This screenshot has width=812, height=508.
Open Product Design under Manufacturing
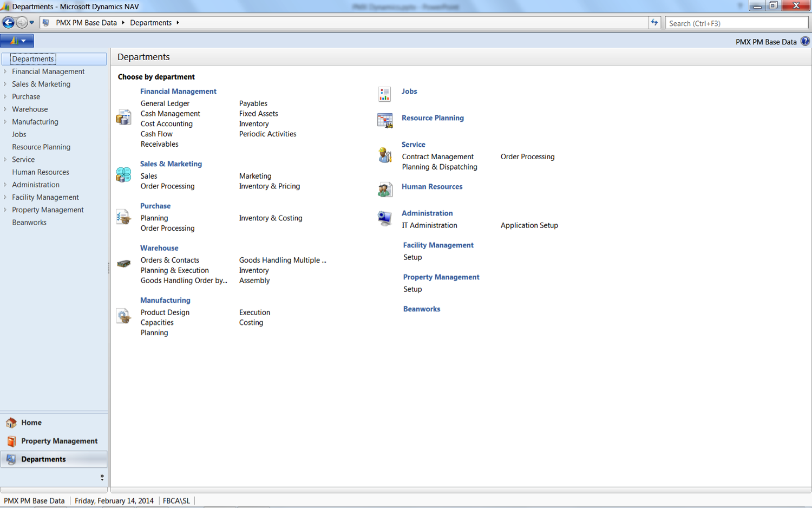tap(165, 312)
